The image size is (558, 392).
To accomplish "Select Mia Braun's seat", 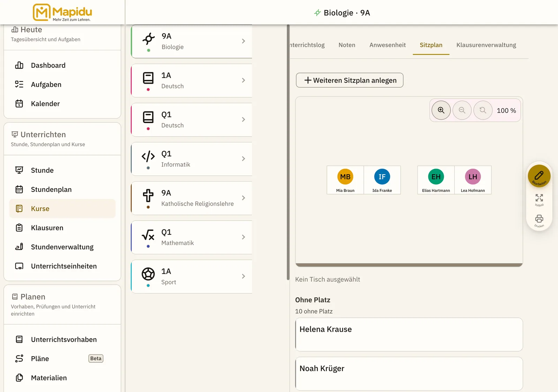I will (345, 180).
